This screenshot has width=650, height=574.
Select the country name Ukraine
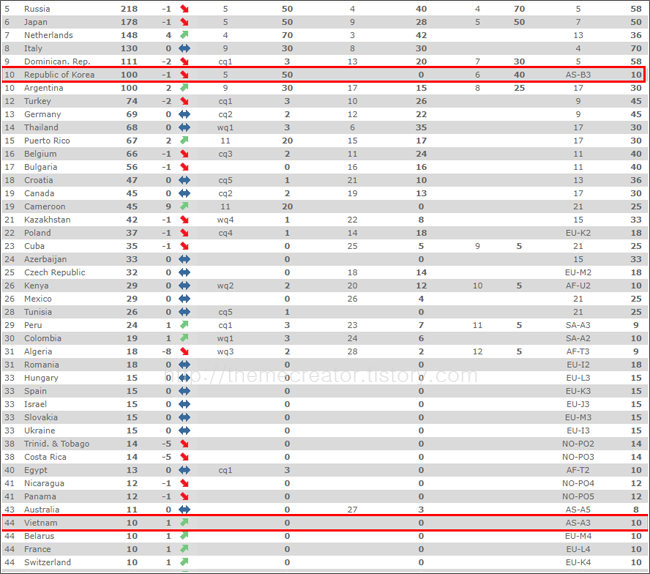(x=39, y=431)
